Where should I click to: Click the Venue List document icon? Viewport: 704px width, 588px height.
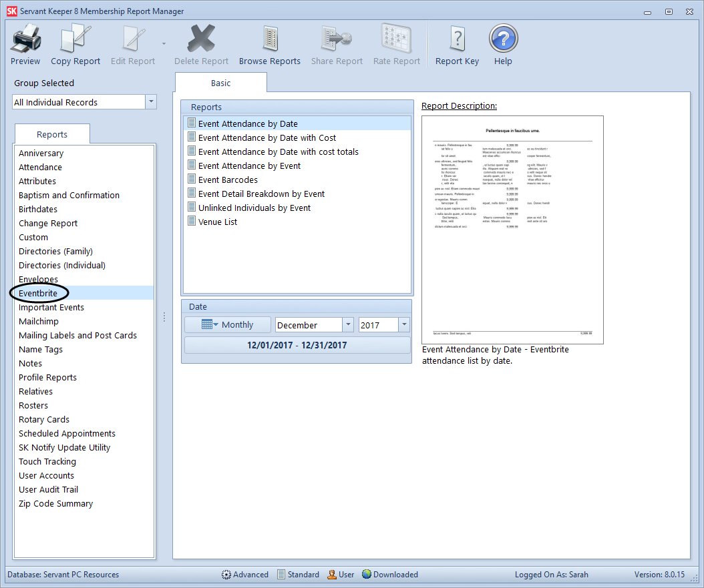click(192, 221)
